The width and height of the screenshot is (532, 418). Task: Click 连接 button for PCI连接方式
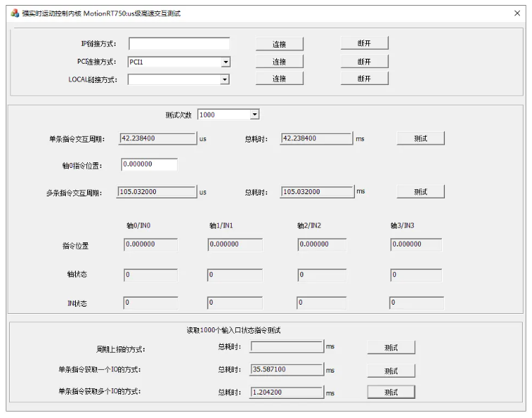click(279, 62)
